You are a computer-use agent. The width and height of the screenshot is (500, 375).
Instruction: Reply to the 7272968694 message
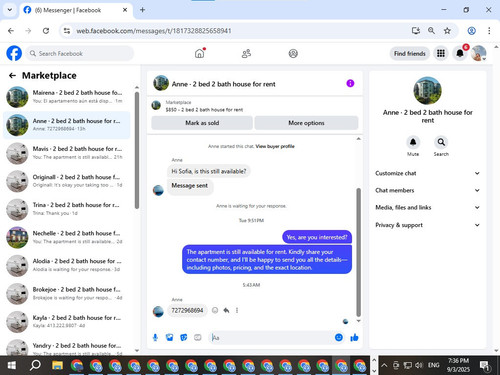226,310
